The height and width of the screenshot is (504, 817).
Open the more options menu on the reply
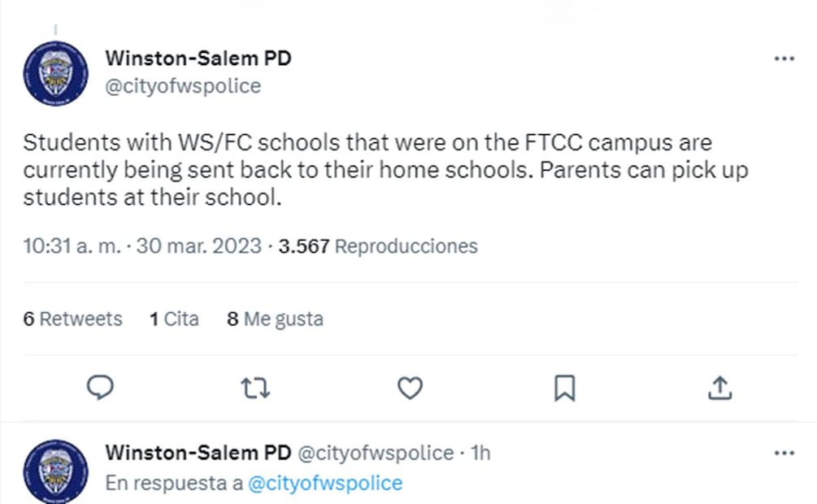[784, 453]
